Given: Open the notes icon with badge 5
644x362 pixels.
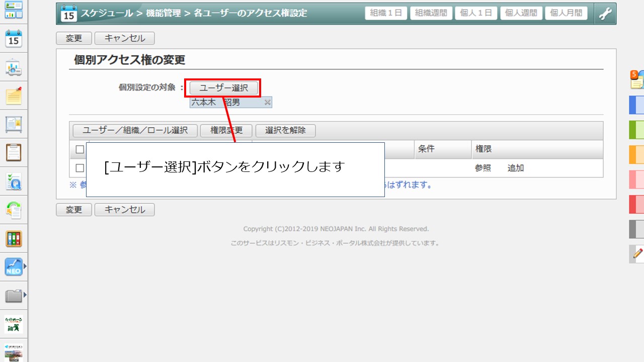Looking at the screenshot, I should [x=637, y=79].
